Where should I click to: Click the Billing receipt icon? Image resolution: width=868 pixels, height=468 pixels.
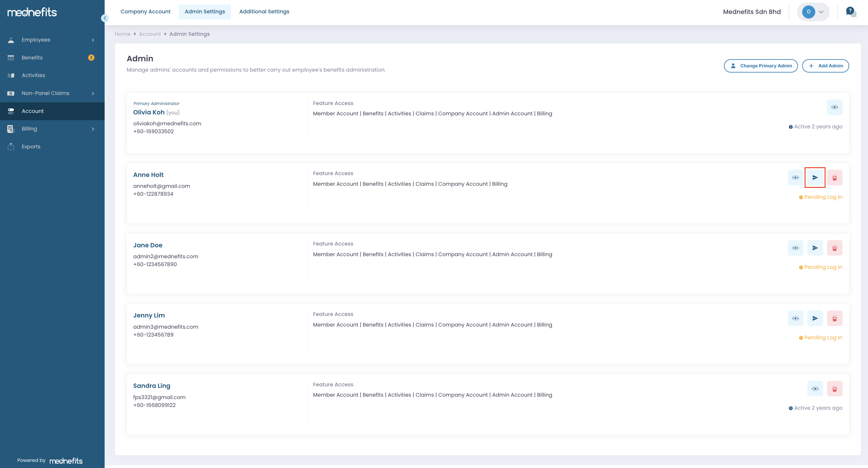[11, 129]
